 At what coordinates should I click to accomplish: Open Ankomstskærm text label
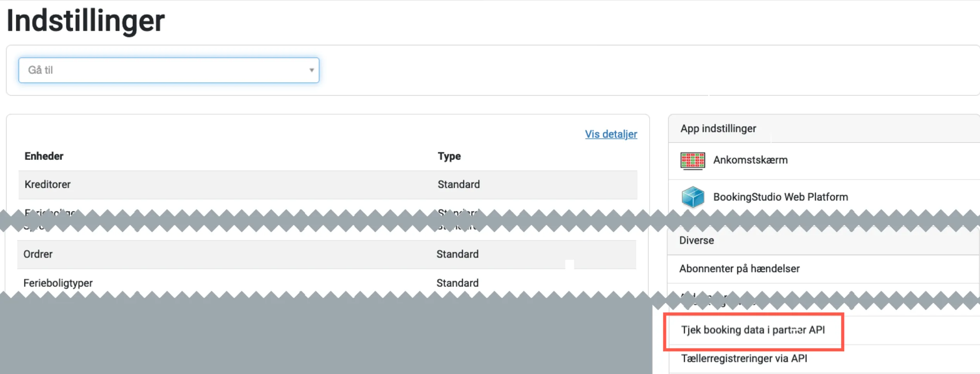tap(750, 160)
